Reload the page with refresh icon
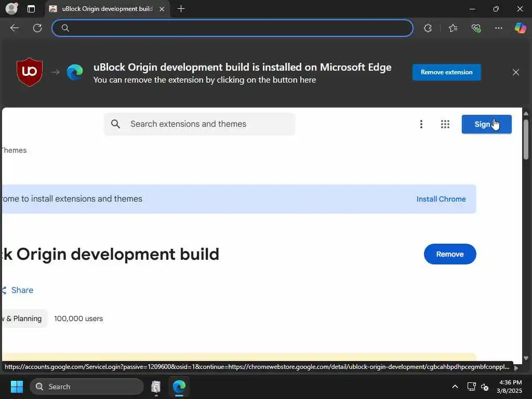Viewport: 532px width, 399px height. click(37, 28)
